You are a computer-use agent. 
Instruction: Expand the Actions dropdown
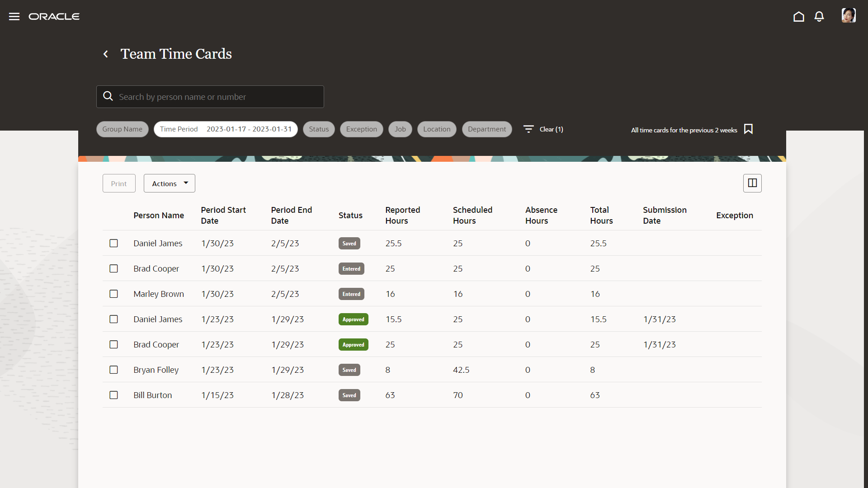pyautogui.click(x=169, y=183)
